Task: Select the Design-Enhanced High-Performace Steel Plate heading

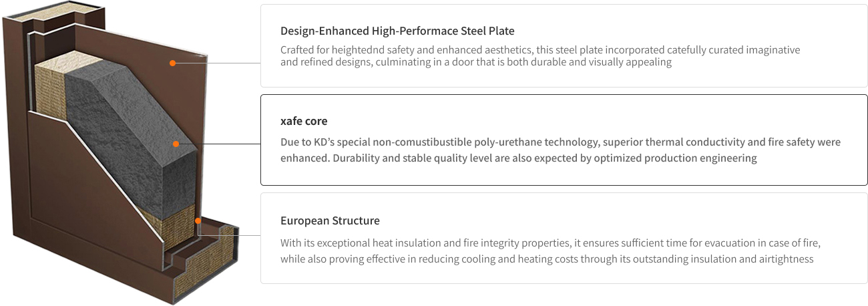Action: (397, 31)
